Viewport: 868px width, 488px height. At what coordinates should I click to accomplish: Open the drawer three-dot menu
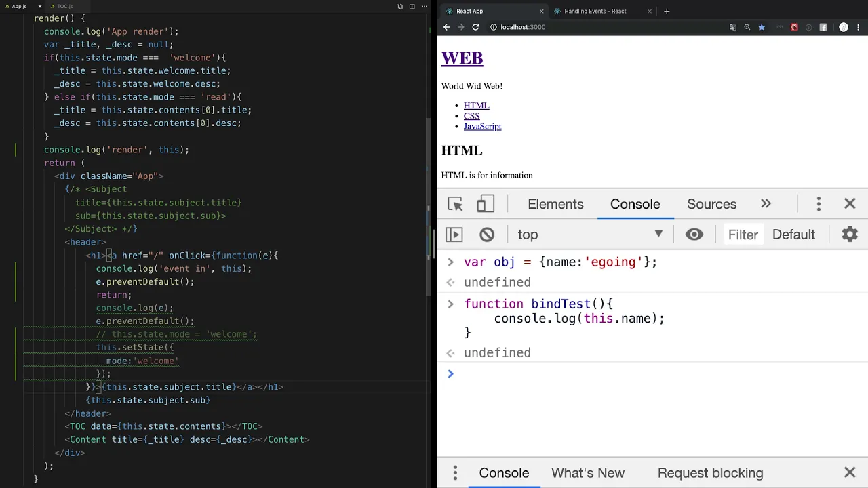click(x=455, y=473)
